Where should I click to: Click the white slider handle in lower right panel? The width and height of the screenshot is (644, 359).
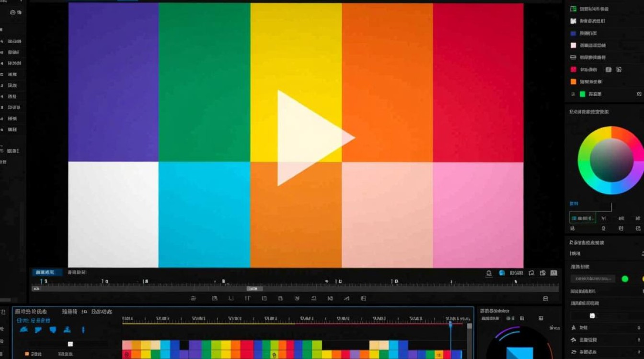pyautogui.click(x=592, y=315)
